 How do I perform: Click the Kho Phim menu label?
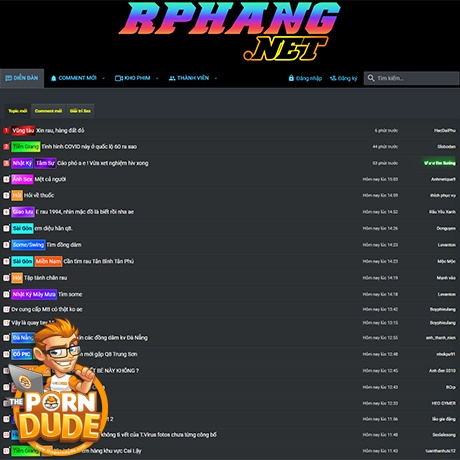point(137,78)
